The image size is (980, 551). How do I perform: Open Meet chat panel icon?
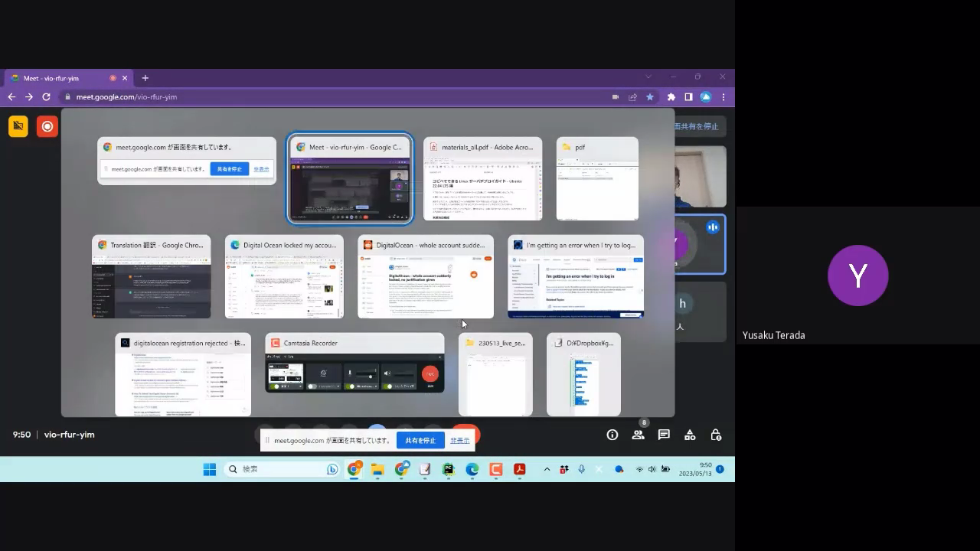pyautogui.click(x=664, y=435)
